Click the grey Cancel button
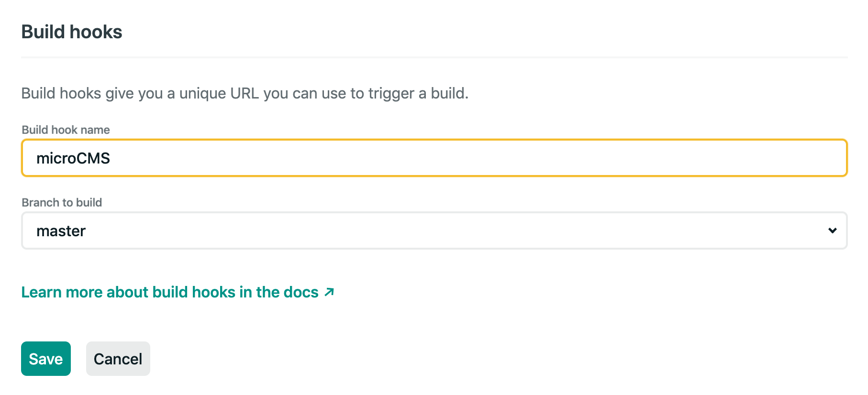 click(118, 359)
